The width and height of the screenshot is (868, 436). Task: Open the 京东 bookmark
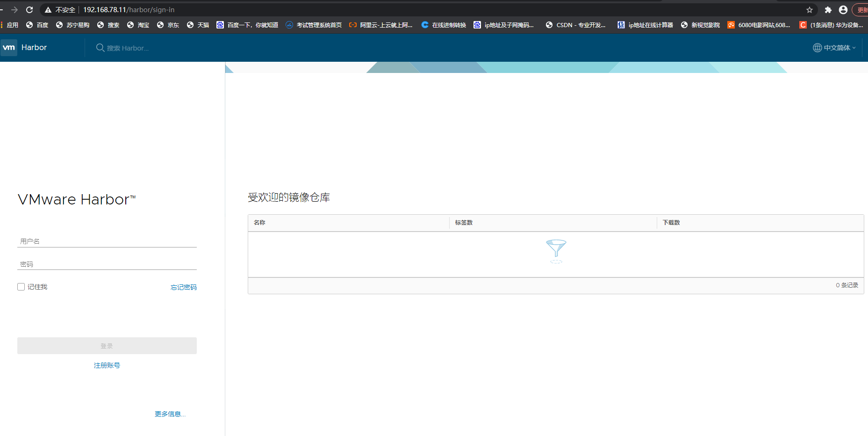(x=168, y=25)
